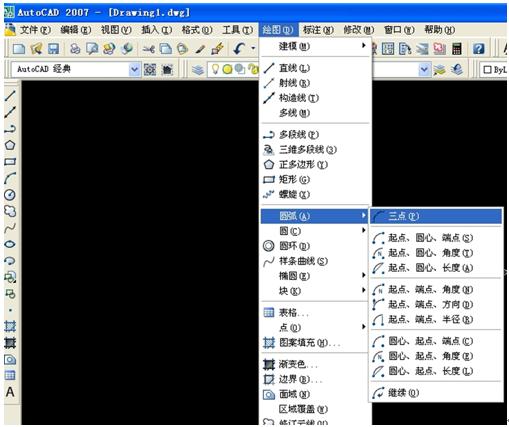Select the Arc tool in left toolbar
509x427 pixels.
pos(10,178)
